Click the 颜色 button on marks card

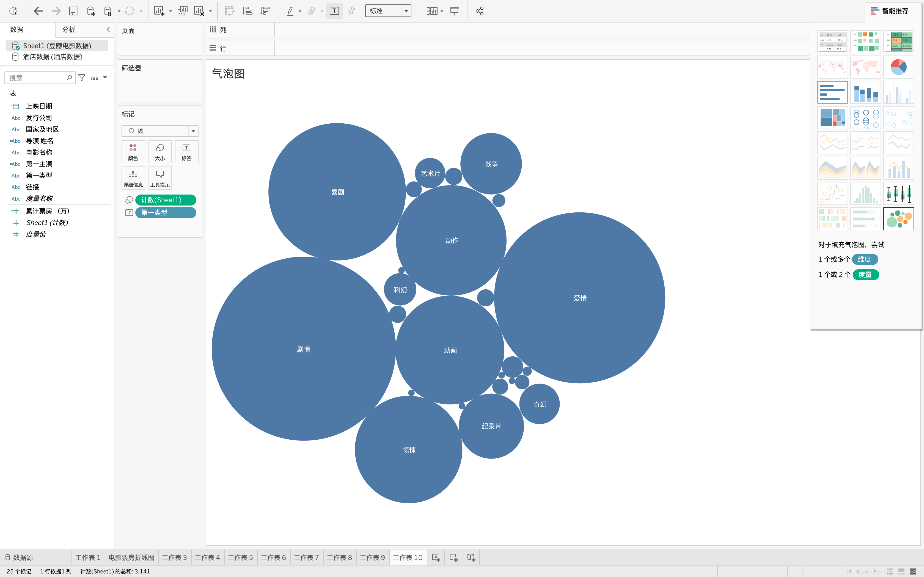133,152
